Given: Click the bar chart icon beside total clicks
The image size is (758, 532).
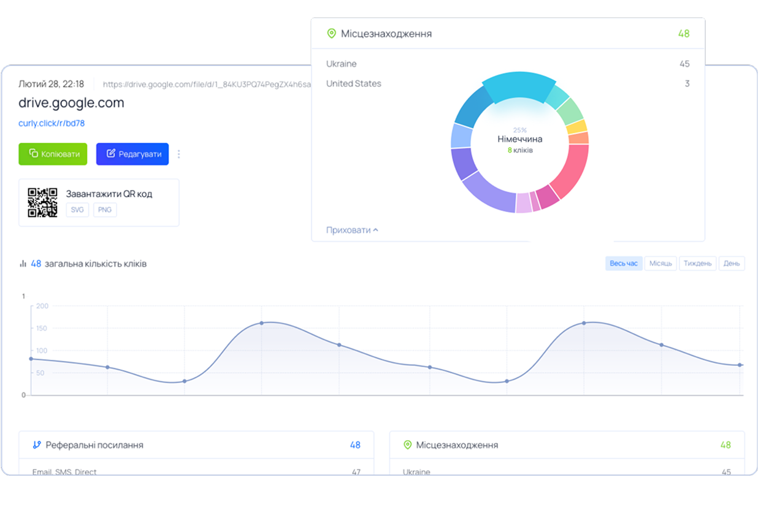Looking at the screenshot, I should [x=23, y=264].
